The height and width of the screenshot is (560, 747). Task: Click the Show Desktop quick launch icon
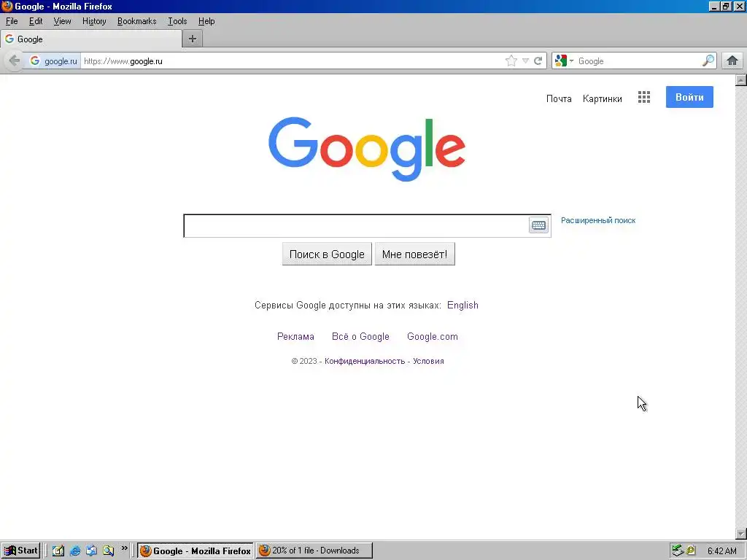[58, 551]
